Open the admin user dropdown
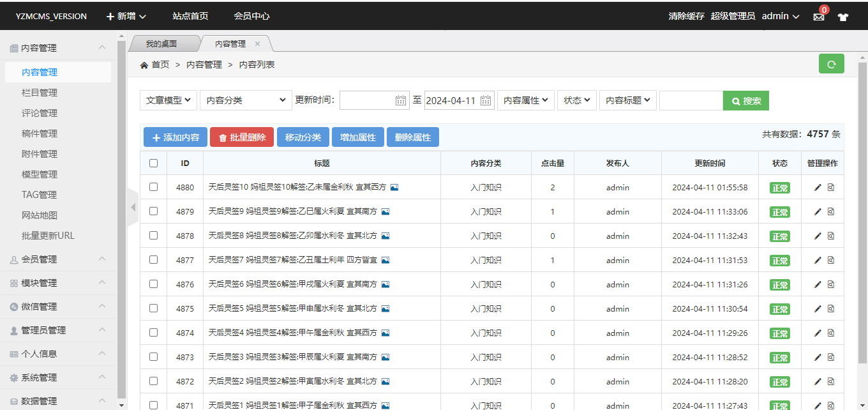The height and width of the screenshot is (410, 868). coord(781,16)
